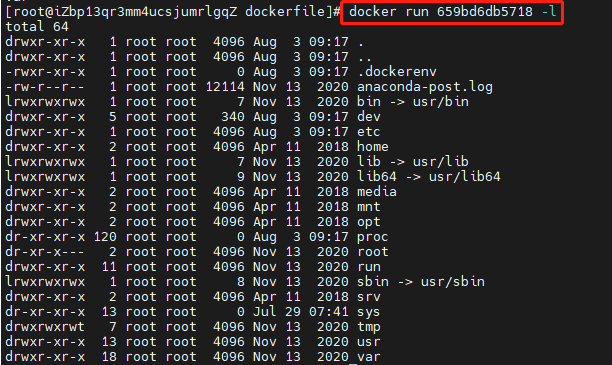
Task: Click the symlink target 'usr/sbin'
Action: coord(453,281)
